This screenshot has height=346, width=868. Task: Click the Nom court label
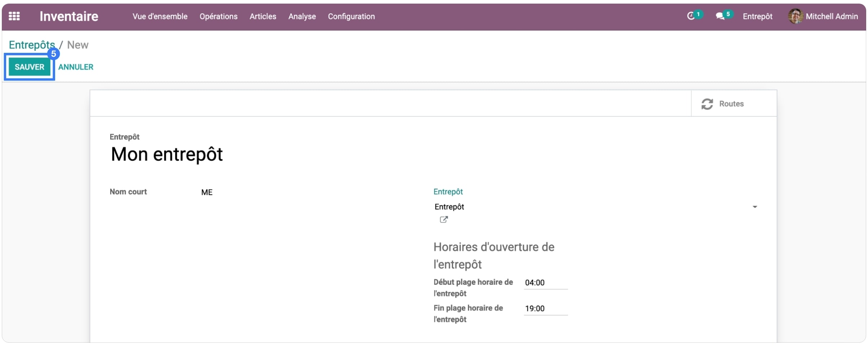point(128,192)
